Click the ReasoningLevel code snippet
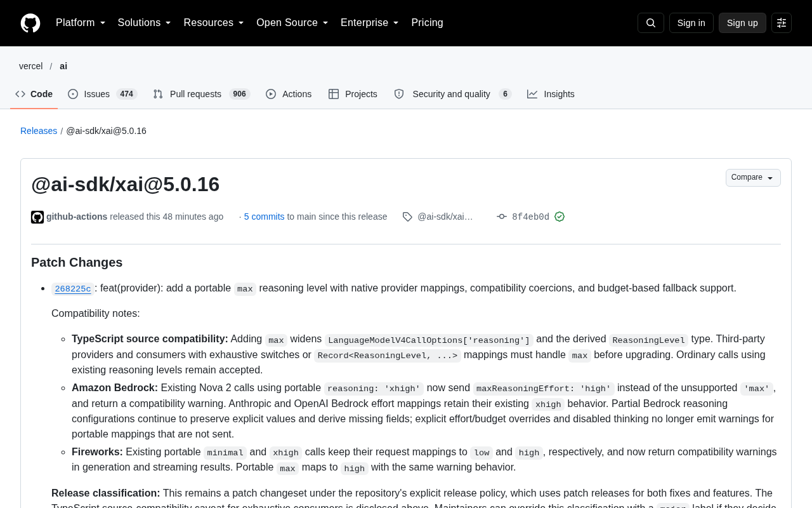The image size is (812, 508). [x=648, y=340]
